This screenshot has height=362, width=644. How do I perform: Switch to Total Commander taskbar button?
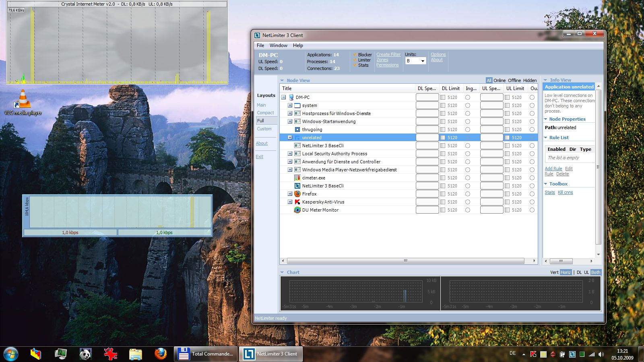tap(206, 354)
